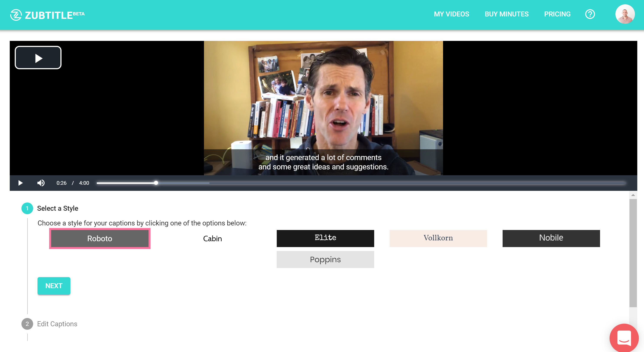Click the Zubtitle logo icon
This screenshot has height=352, width=644.
(x=16, y=15)
